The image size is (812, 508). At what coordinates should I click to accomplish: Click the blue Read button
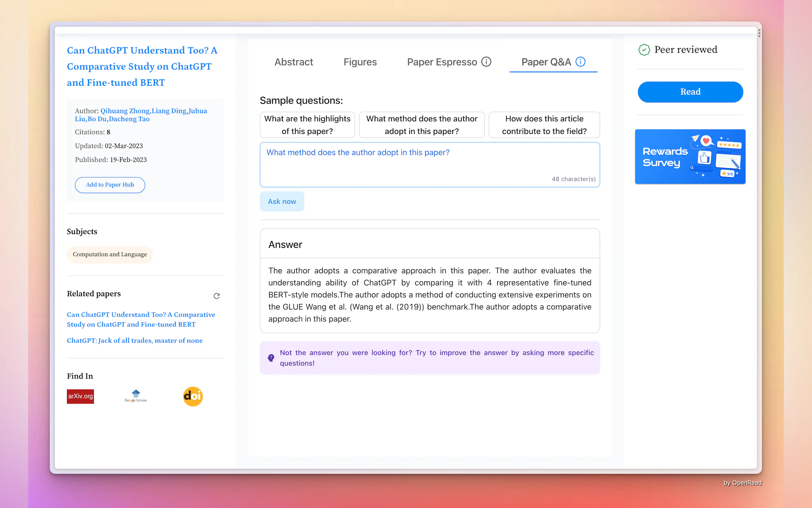690,92
